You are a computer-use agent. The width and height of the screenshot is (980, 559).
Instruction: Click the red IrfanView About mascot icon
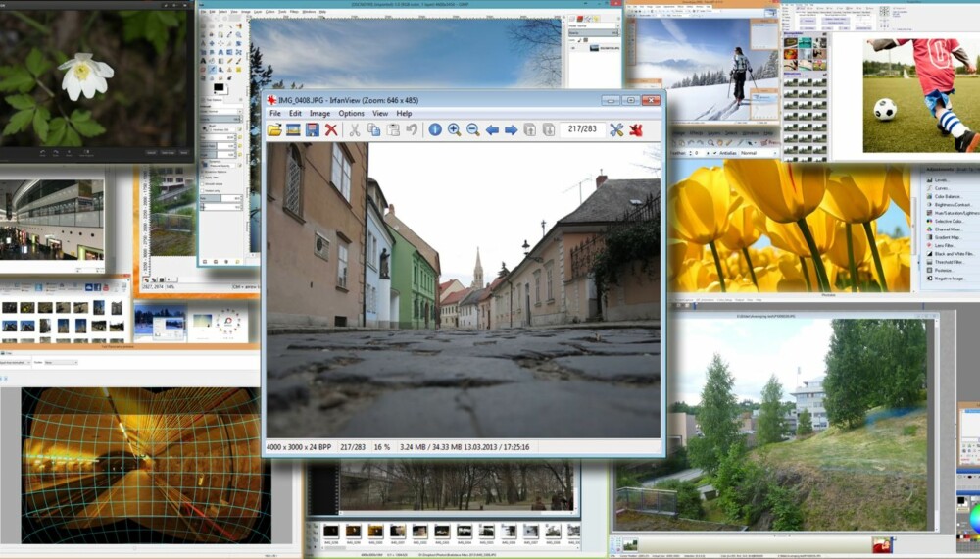click(636, 130)
